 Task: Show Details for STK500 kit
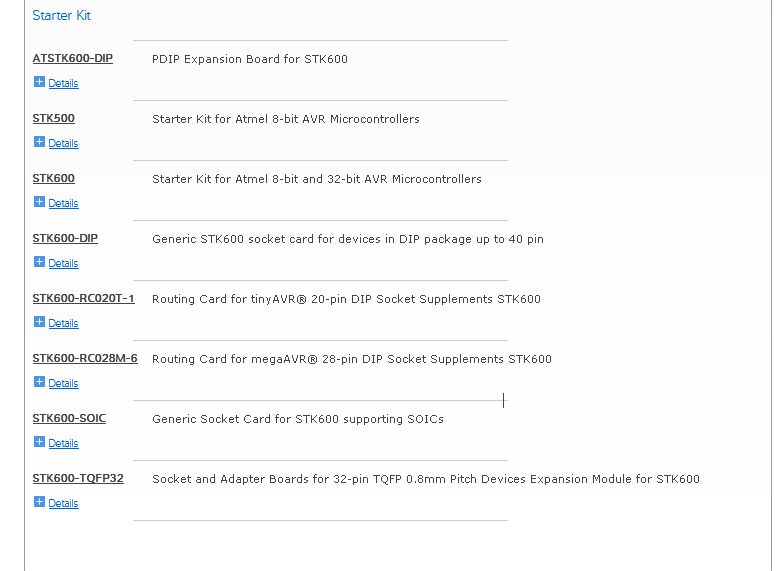pos(63,143)
